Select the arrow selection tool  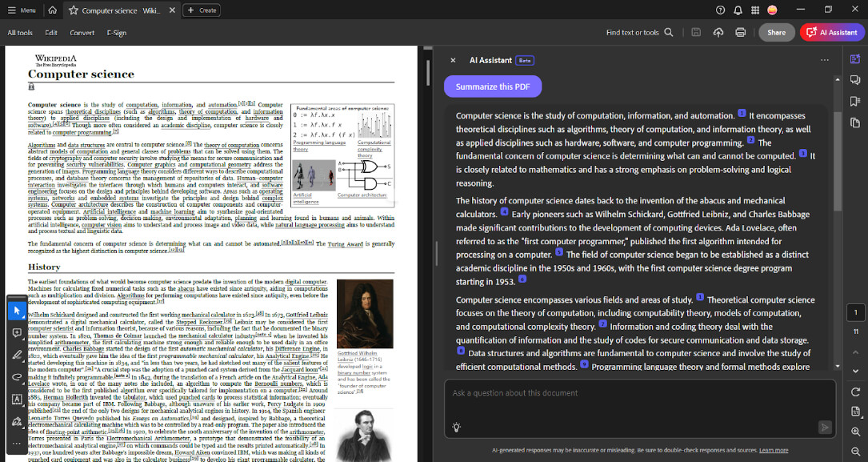[17, 311]
